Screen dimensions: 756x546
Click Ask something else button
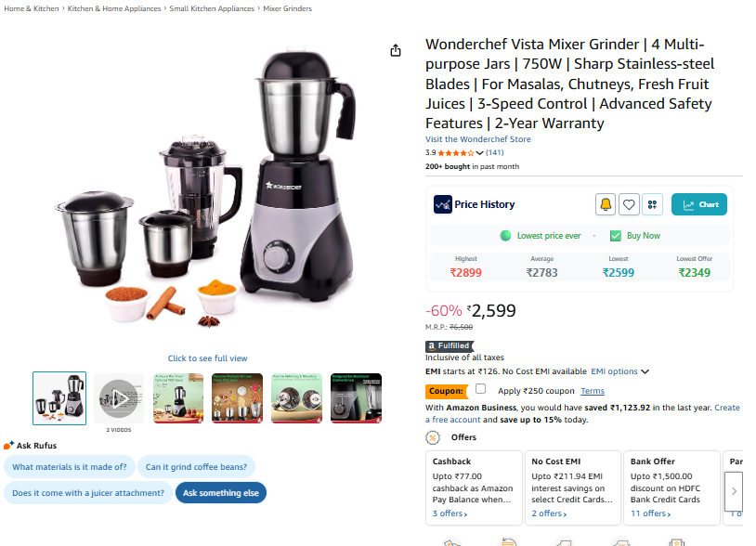[x=221, y=493]
